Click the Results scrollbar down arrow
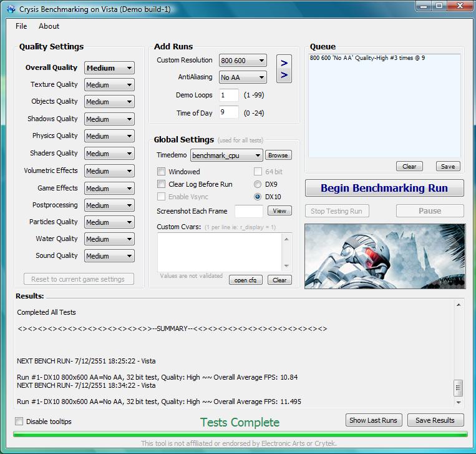This screenshot has height=454, width=476. 459,402
